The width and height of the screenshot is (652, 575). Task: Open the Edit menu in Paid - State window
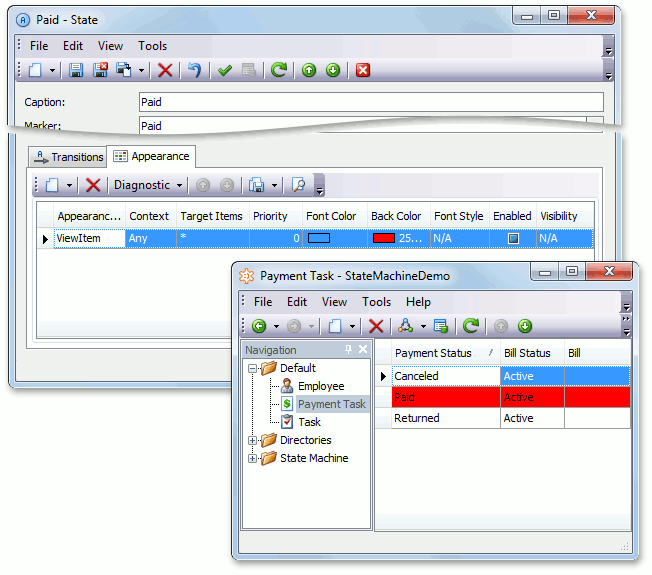click(73, 46)
